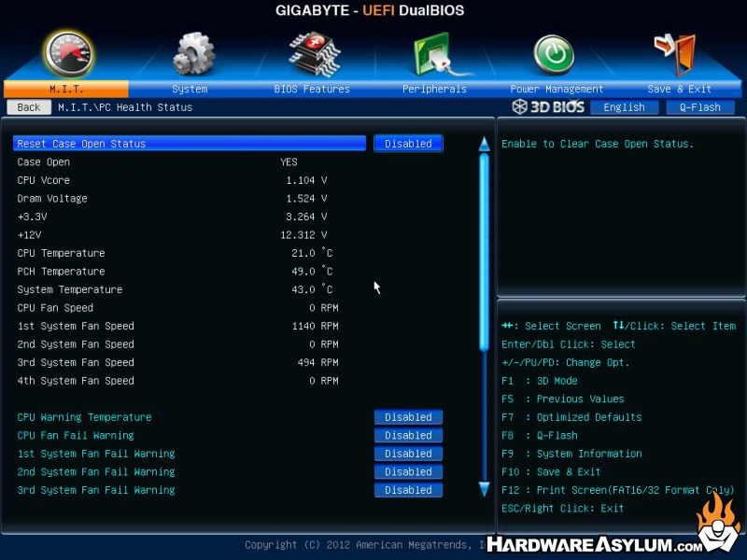Change 2nd System Fan Fail Warning option

[x=408, y=471]
